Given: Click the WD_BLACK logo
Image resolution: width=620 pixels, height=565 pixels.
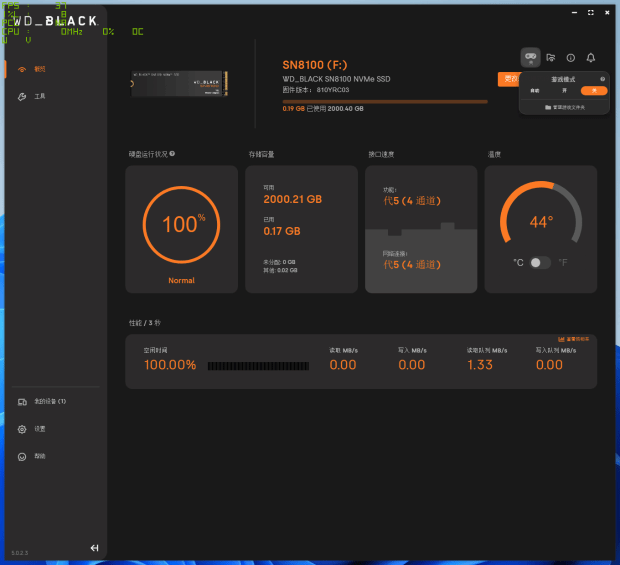Looking at the screenshot, I should pos(55,21).
